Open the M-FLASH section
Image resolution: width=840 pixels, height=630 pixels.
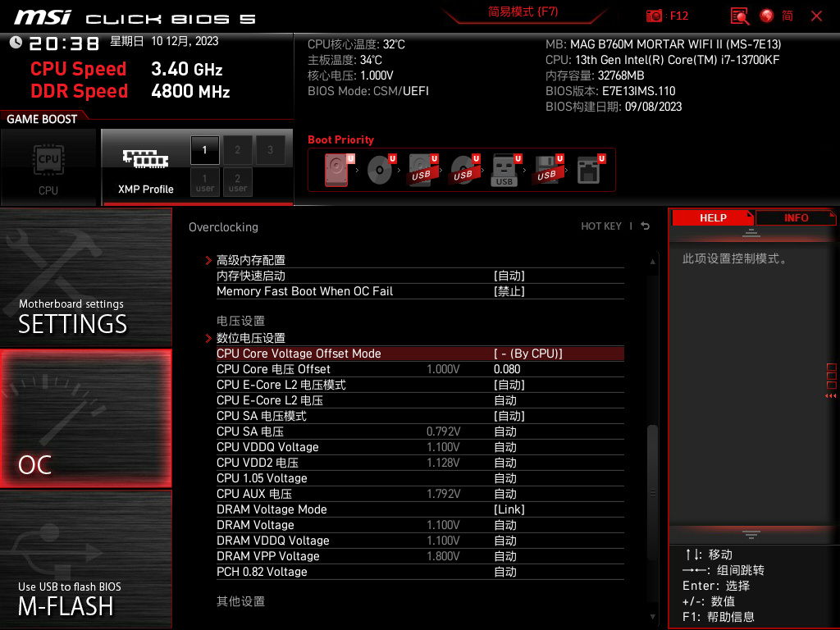(85, 559)
